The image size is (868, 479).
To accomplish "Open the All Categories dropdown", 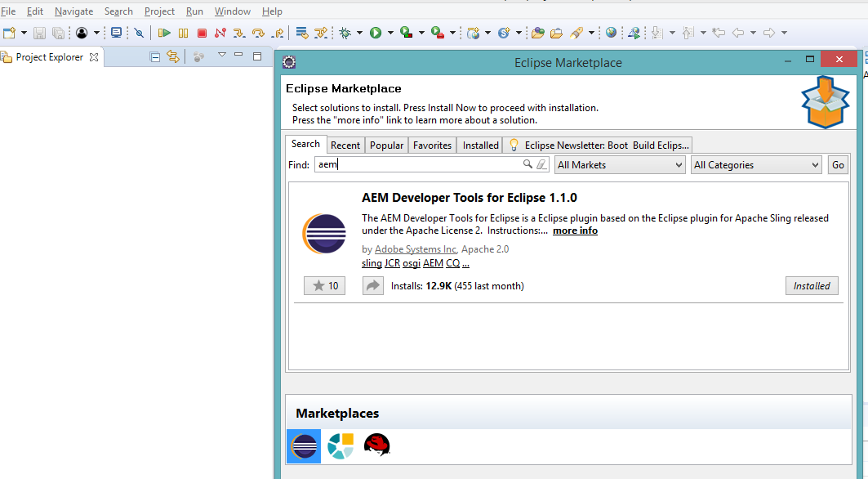I will pyautogui.click(x=755, y=164).
